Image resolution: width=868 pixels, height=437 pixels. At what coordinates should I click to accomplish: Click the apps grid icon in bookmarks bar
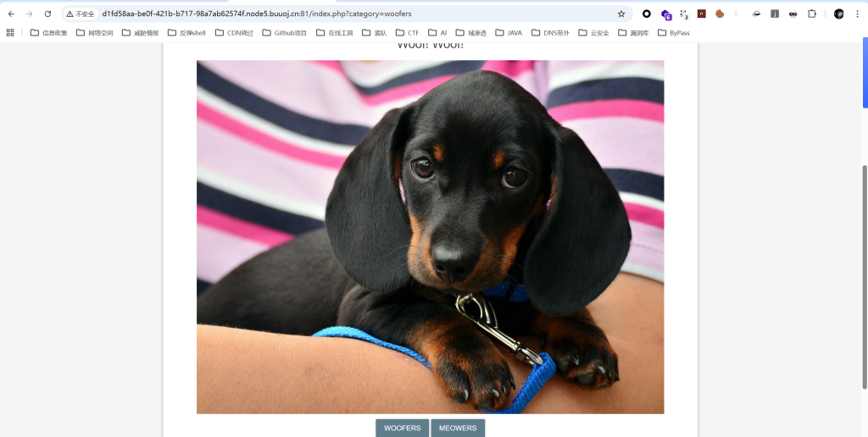(x=10, y=33)
